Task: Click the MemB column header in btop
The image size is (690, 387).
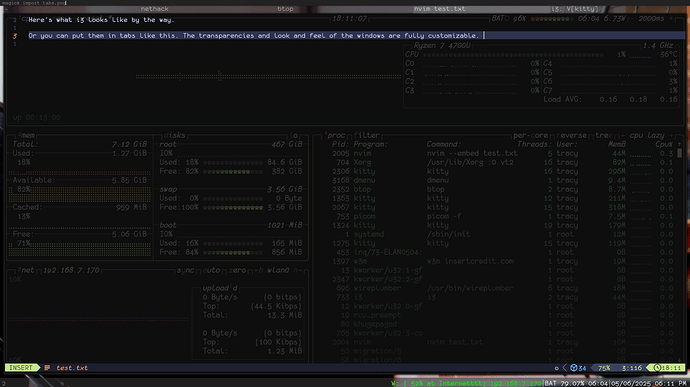Action: pyautogui.click(x=617, y=144)
